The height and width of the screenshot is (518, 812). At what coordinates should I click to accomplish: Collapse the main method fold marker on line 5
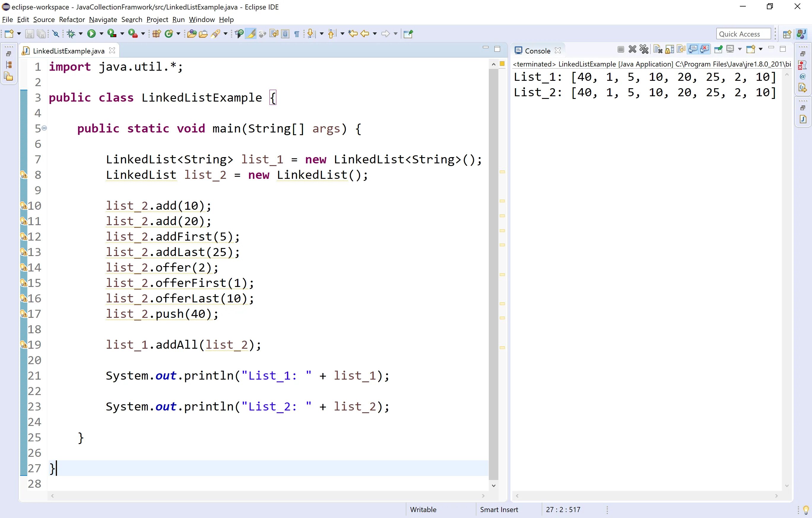pos(45,128)
